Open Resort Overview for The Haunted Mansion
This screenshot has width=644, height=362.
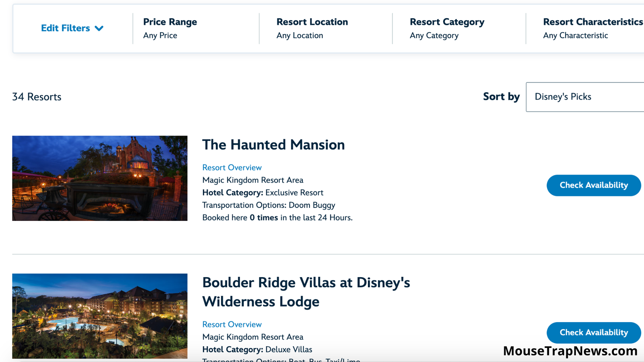(x=232, y=167)
